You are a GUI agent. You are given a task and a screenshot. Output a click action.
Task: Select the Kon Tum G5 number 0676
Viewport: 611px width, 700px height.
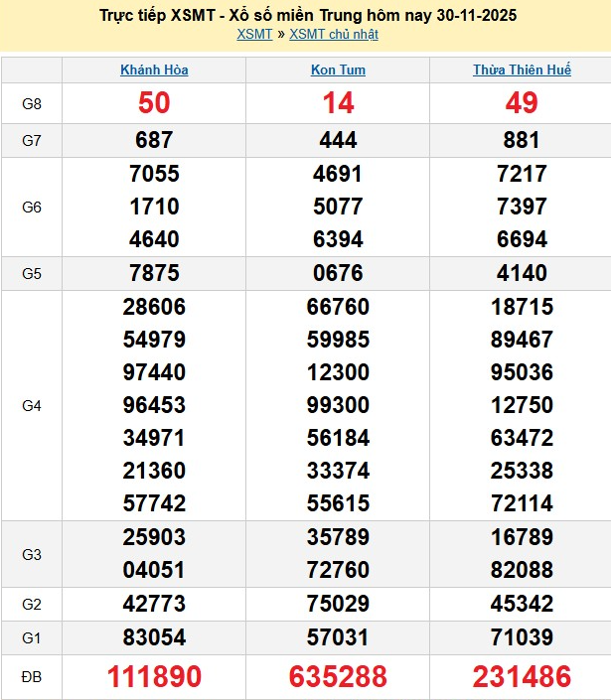(x=338, y=273)
